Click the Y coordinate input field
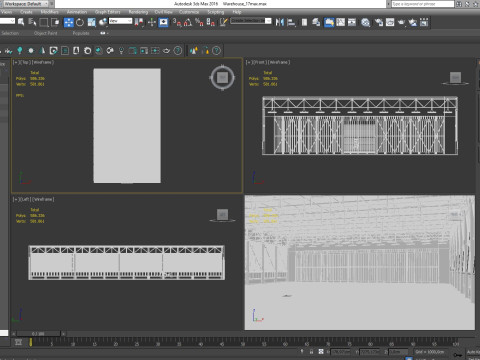 [x=370, y=352]
